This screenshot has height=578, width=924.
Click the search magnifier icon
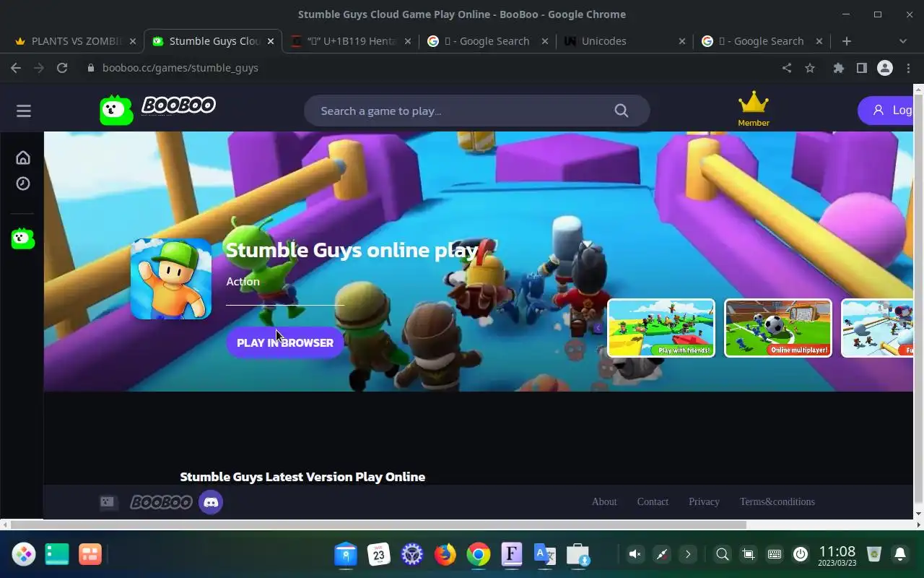(x=622, y=111)
